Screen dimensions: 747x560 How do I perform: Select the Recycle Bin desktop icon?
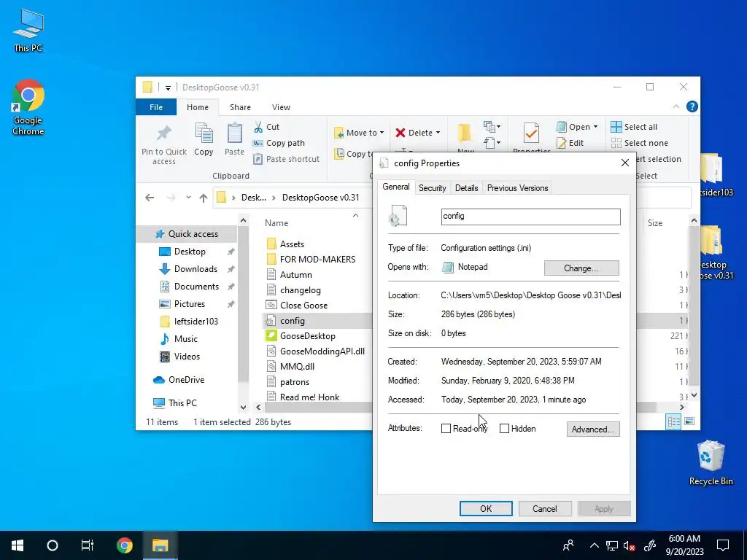coord(711,463)
